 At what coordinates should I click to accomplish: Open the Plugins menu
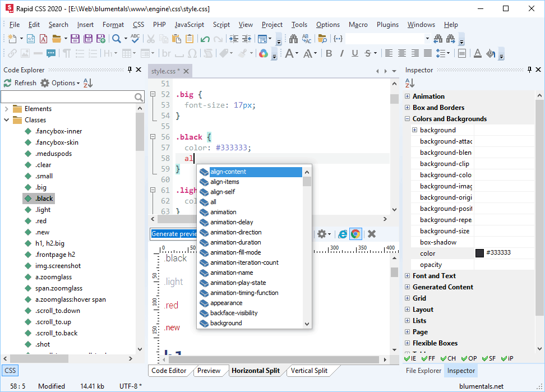(387, 25)
